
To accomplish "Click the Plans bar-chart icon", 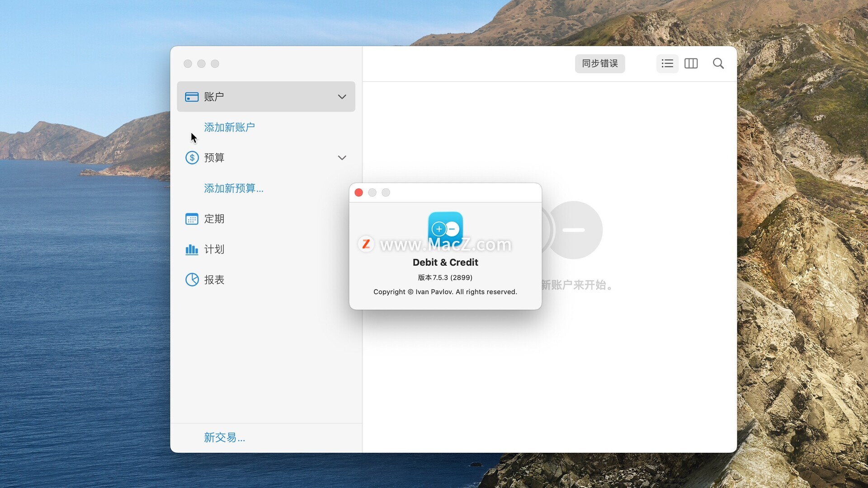I will [192, 249].
